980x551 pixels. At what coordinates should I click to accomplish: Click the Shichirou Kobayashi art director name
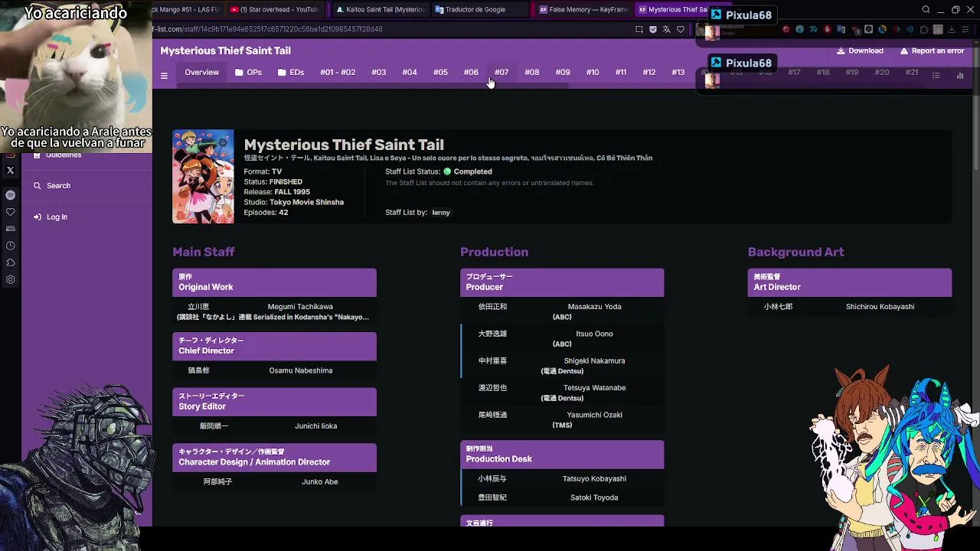pyautogui.click(x=880, y=307)
